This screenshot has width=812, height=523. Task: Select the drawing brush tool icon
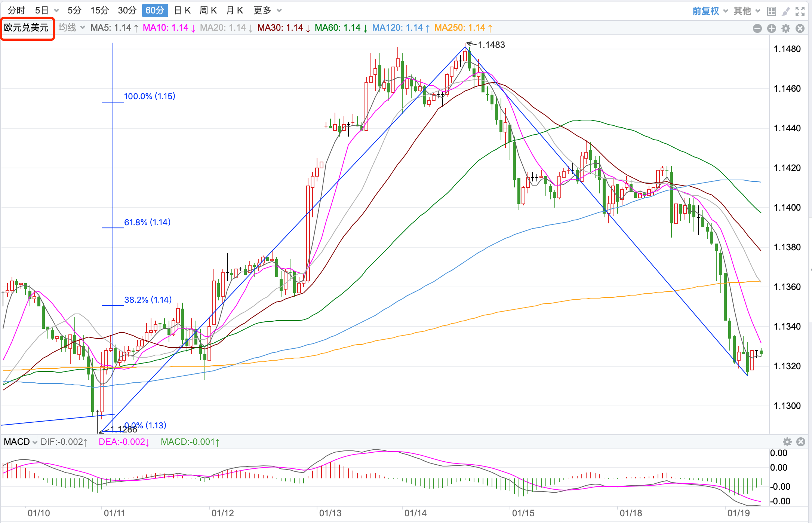786,11
